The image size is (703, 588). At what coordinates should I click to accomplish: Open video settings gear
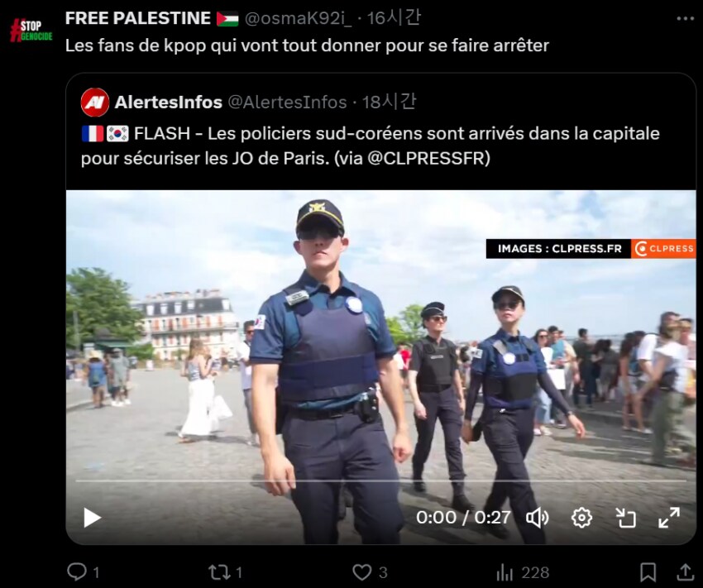pyautogui.click(x=581, y=518)
